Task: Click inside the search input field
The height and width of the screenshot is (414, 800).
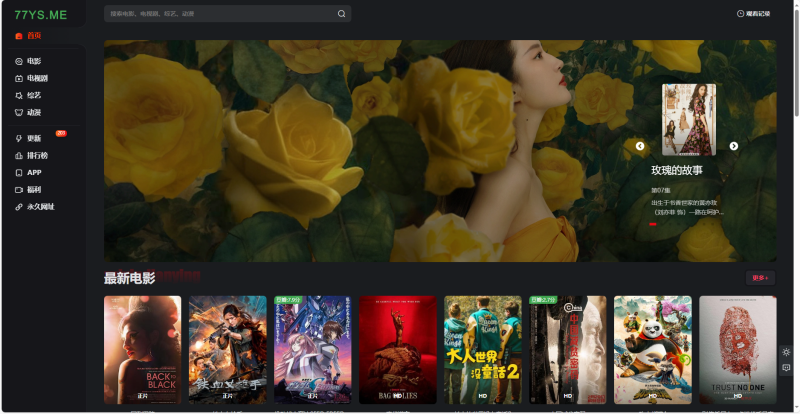Action: [220, 14]
